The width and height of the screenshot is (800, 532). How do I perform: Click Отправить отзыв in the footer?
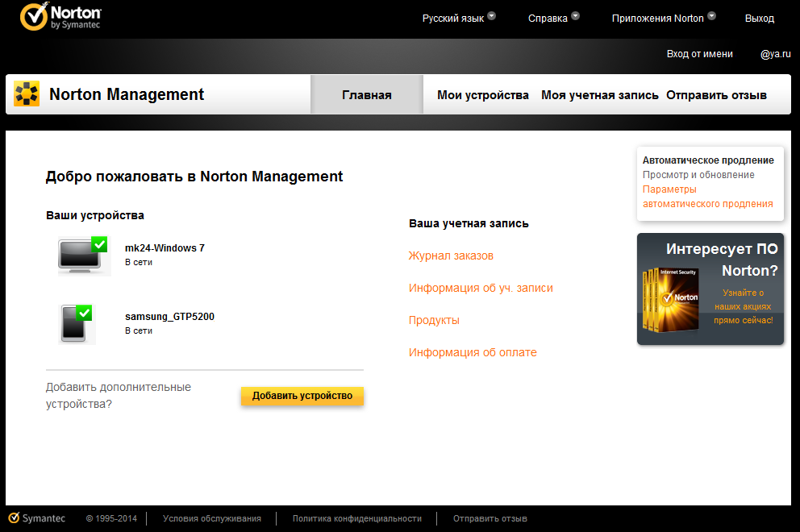pos(490,518)
